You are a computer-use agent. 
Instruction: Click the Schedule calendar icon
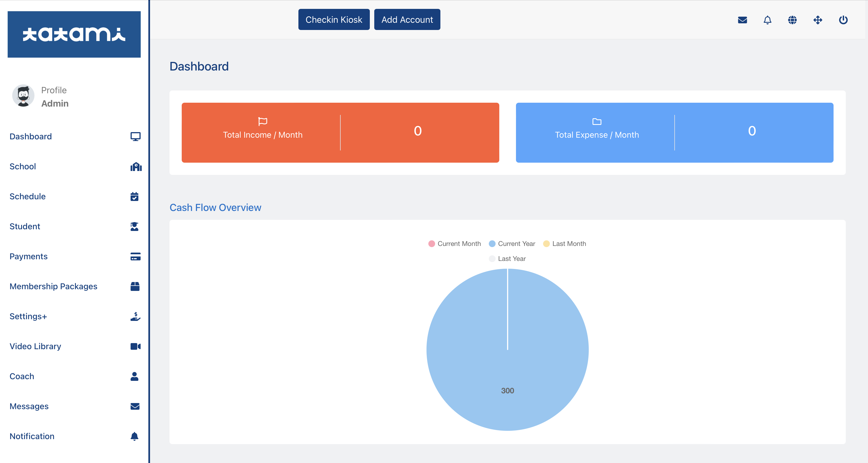(x=134, y=196)
